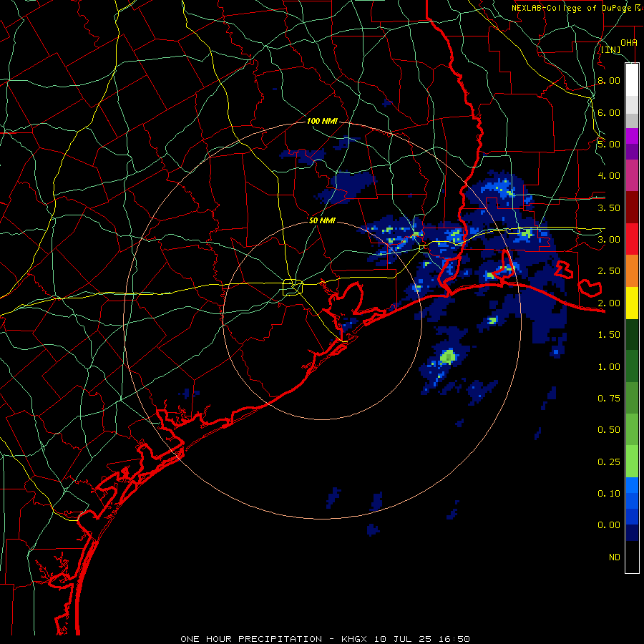This screenshot has width=644, height=644.
Task: Click the 2.50 legend value
Action: click(609, 271)
